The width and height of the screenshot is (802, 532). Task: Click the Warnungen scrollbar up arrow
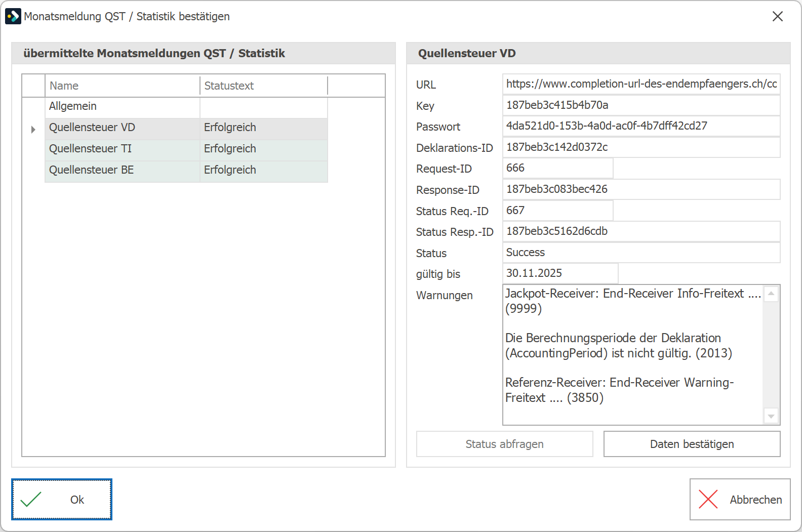pyautogui.click(x=771, y=294)
